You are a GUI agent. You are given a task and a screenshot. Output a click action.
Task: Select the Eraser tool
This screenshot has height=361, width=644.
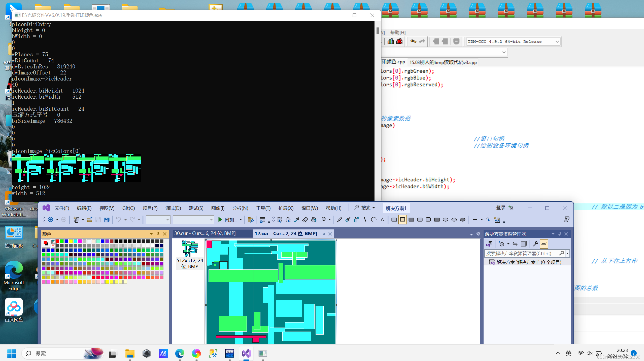click(305, 220)
